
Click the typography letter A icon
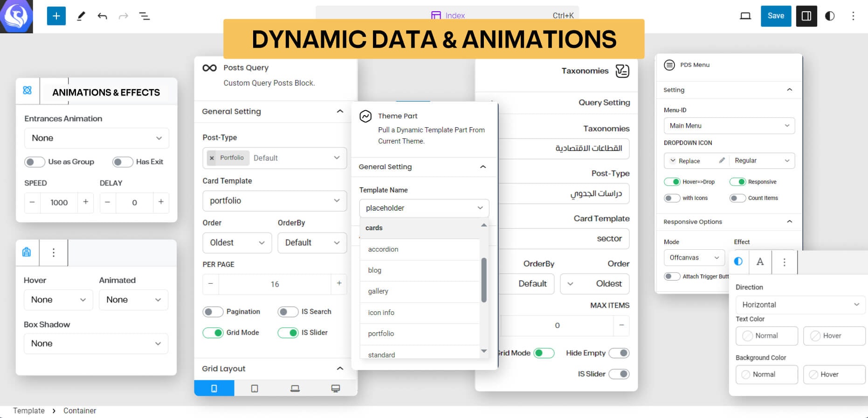(760, 262)
